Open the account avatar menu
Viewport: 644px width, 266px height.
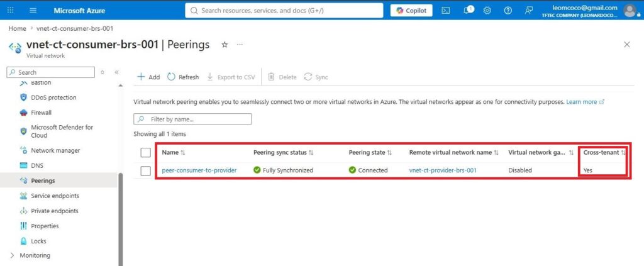click(x=629, y=11)
